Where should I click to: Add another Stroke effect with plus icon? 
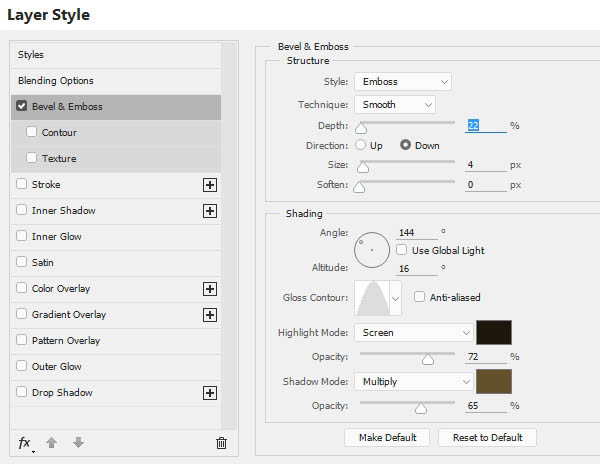[210, 185]
